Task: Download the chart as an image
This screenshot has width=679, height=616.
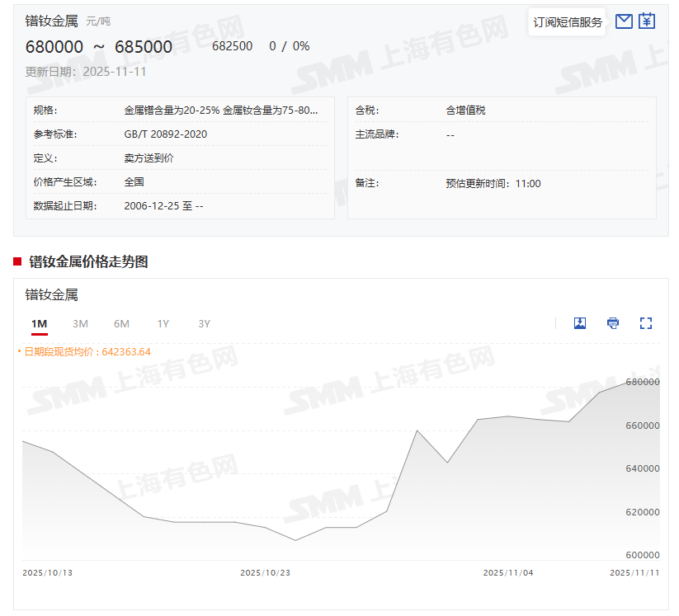Action: [x=580, y=323]
